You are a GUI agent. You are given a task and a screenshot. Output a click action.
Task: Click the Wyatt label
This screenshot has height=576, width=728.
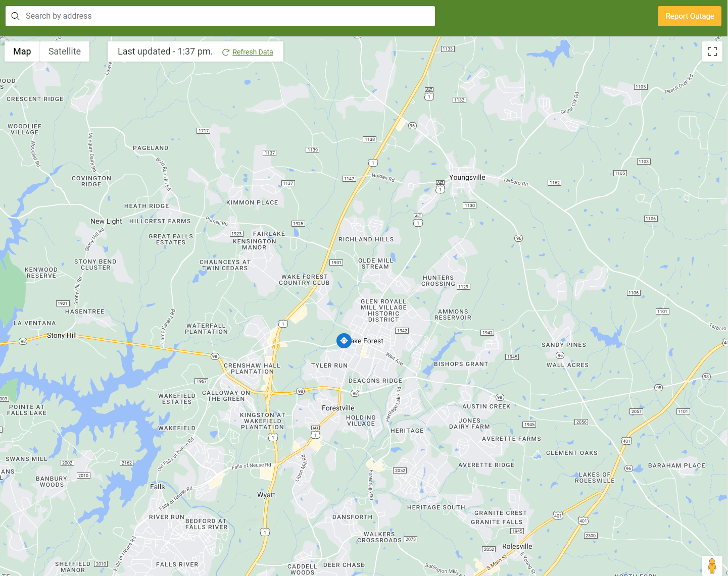tap(266, 495)
